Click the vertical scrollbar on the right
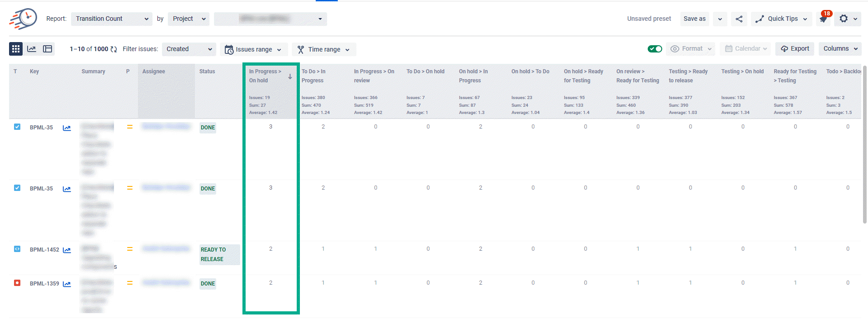Viewport: 868px width, 319px height. point(865,145)
